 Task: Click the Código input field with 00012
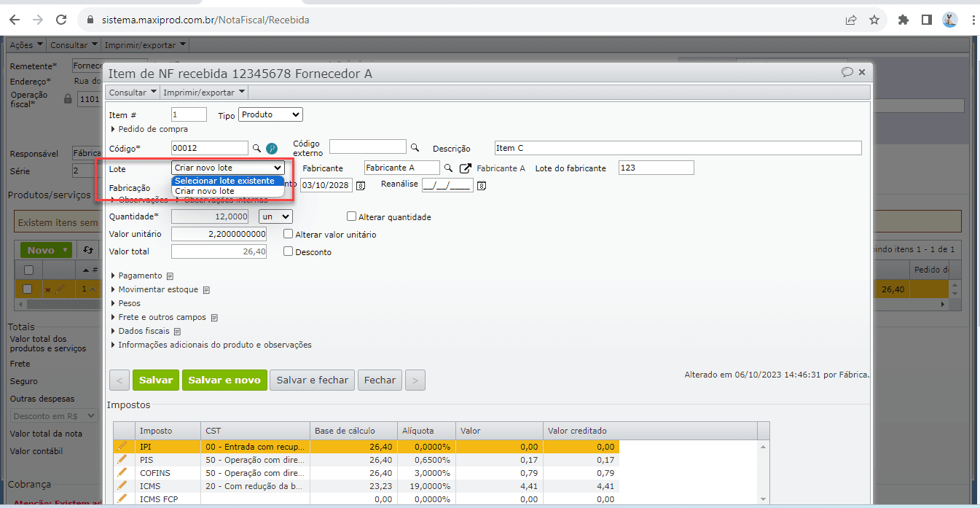pos(210,148)
